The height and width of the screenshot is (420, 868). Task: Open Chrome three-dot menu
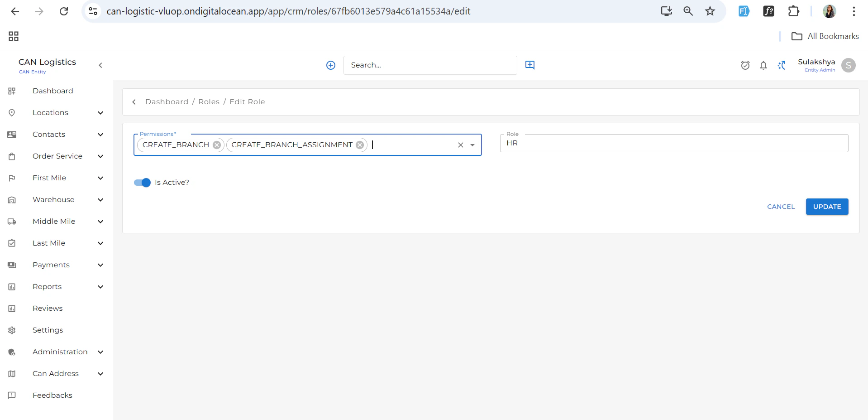pyautogui.click(x=854, y=11)
